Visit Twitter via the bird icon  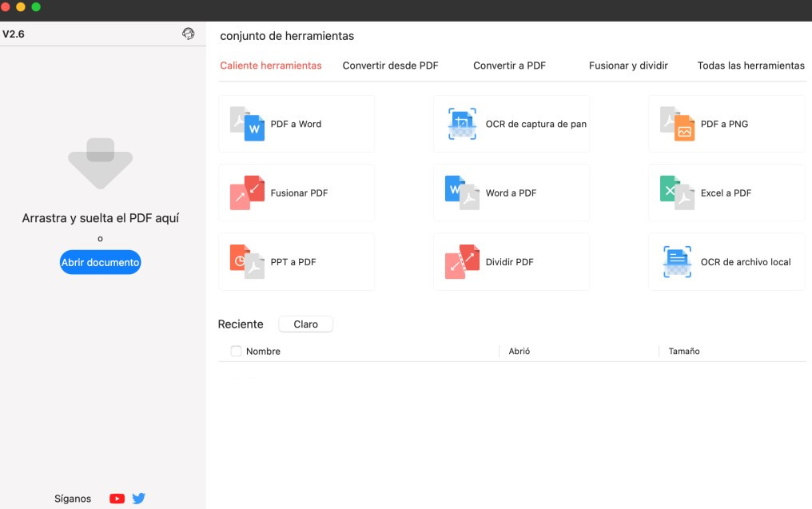(x=138, y=498)
